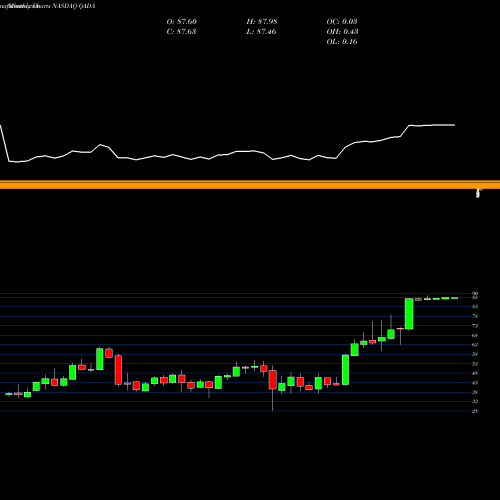Click the OC: 0.03 value
Screen dimensions: 500x500
pos(342,21)
